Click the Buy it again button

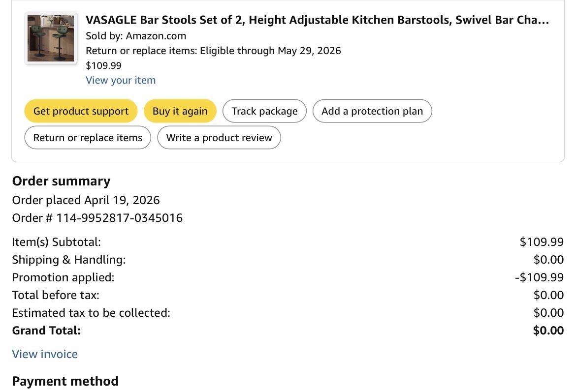pyautogui.click(x=180, y=111)
